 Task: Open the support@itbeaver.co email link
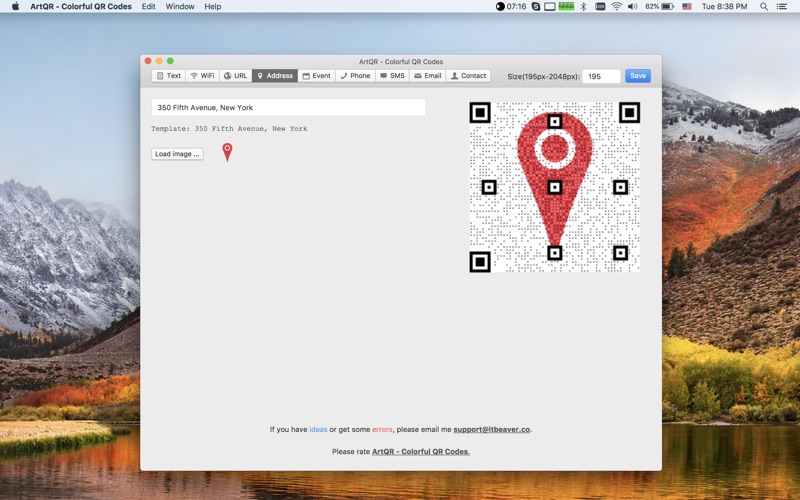[x=492, y=430]
